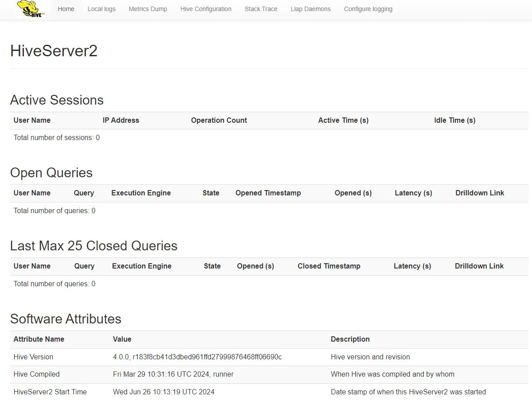Click 'When Hive was compiled and by whom'
Image resolution: width=532 pixels, height=401 pixels.
pos(392,374)
